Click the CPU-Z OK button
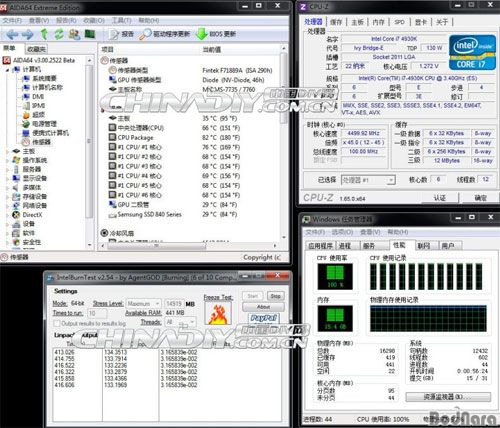Image resolution: width=500 pixels, height=428 pixels. click(480, 198)
